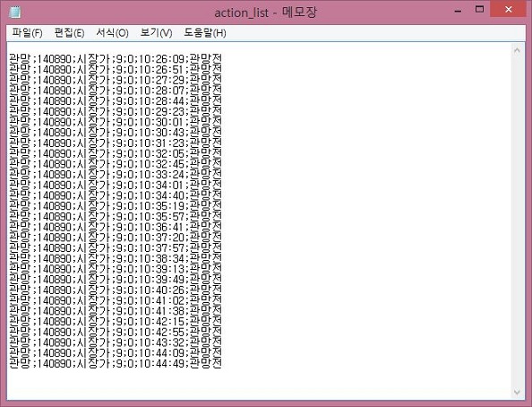Open the 보기(V) menu
532x407 pixels.
[156, 33]
